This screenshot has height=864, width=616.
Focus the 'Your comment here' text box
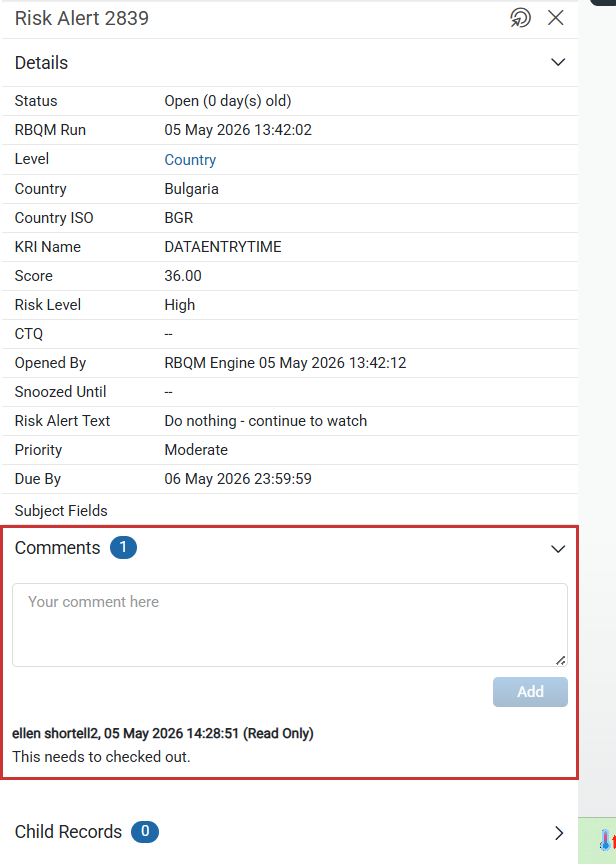tap(290, 625)
